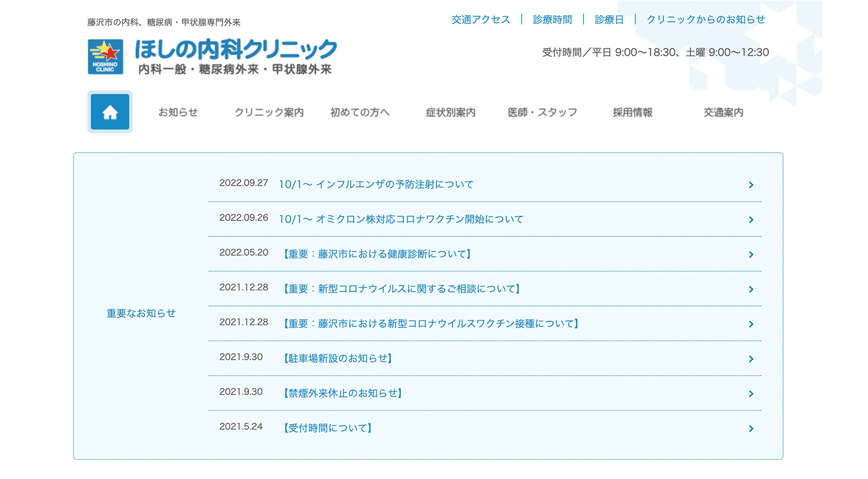
Task: Click arrow beside 2022.05.20 health checkup notice
Action: coord(751,254)
